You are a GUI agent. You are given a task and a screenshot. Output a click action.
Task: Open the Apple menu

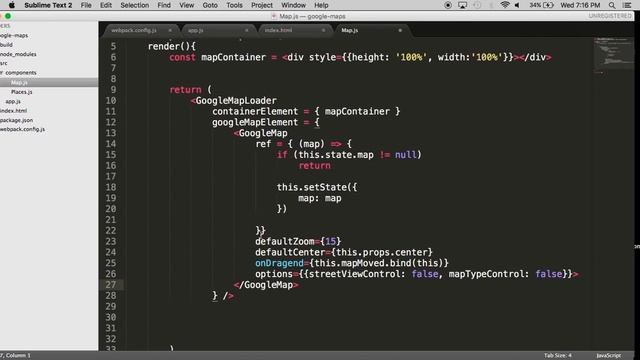point(12,5)
